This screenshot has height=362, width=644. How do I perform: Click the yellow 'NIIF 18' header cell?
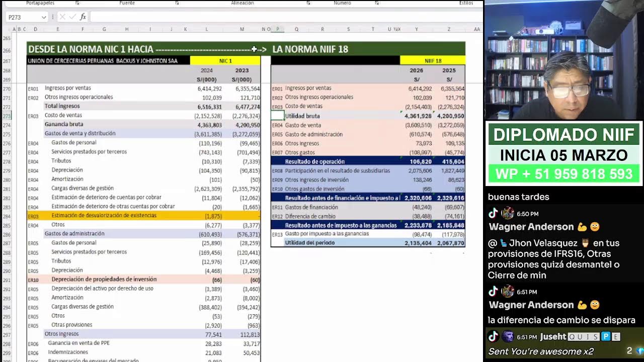click(x=433, y=61)
